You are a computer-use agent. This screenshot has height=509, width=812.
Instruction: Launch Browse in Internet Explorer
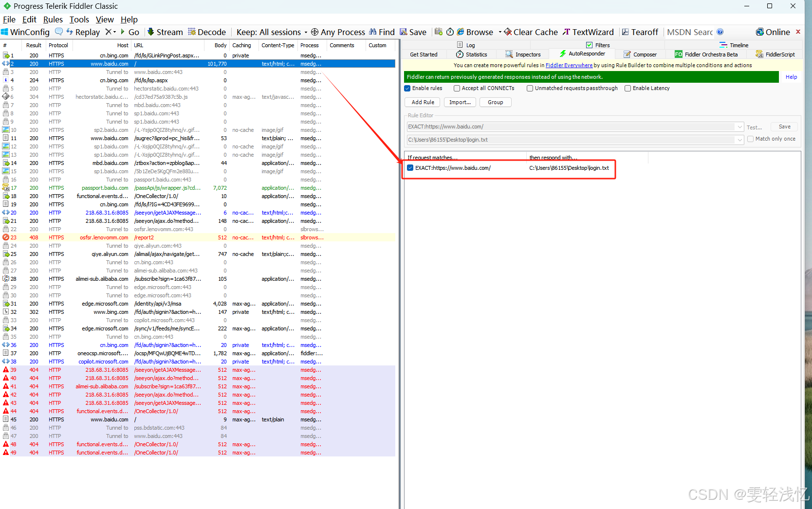tap(475, 32)
